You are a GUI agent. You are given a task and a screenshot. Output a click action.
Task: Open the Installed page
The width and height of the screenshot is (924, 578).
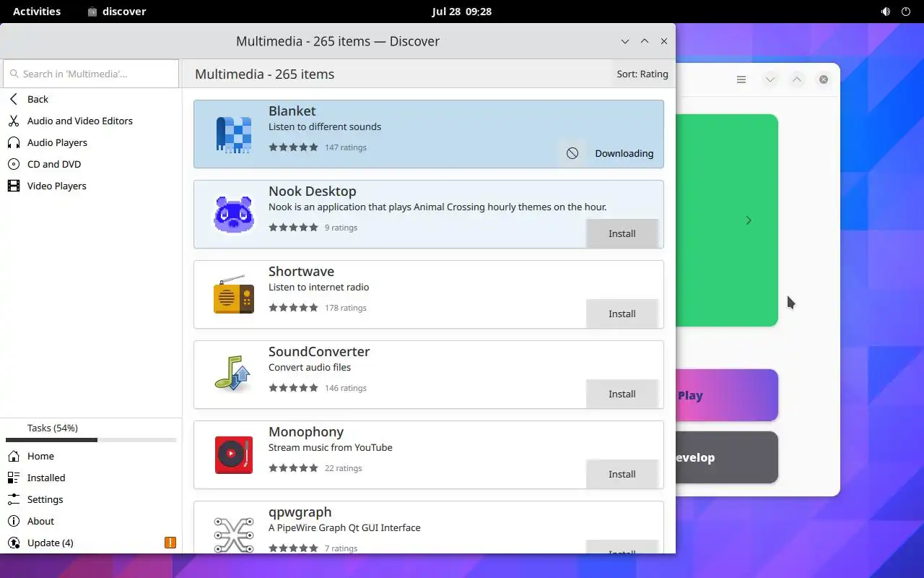click(x=91, y=478)
